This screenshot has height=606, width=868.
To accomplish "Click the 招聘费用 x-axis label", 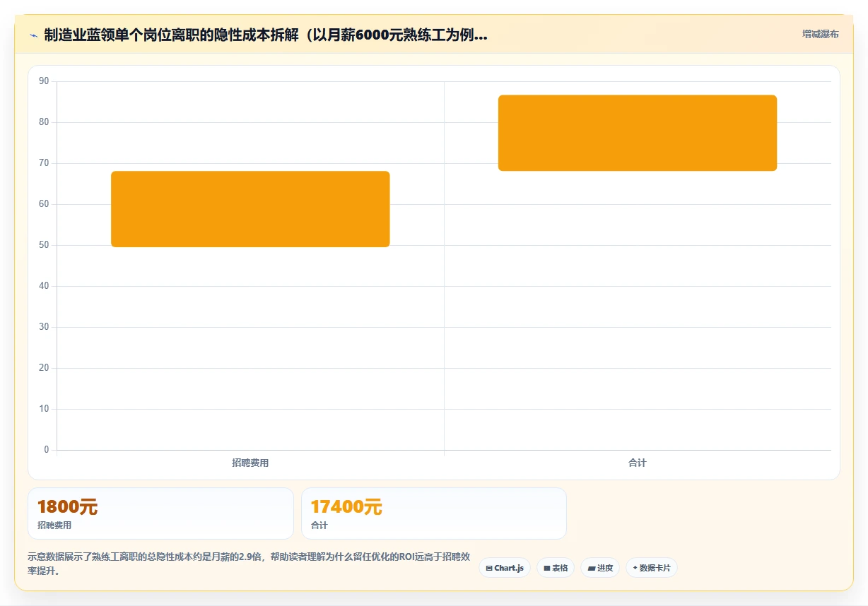I will pyautogui.click(x=250, y=463).
